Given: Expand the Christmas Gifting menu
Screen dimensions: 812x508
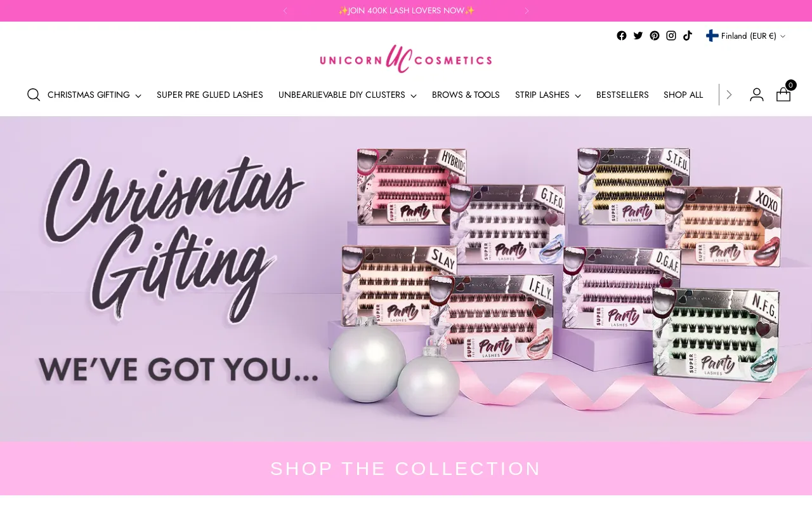Looking at the screenshot, I should pyautogui.click(x=95, y=95).
